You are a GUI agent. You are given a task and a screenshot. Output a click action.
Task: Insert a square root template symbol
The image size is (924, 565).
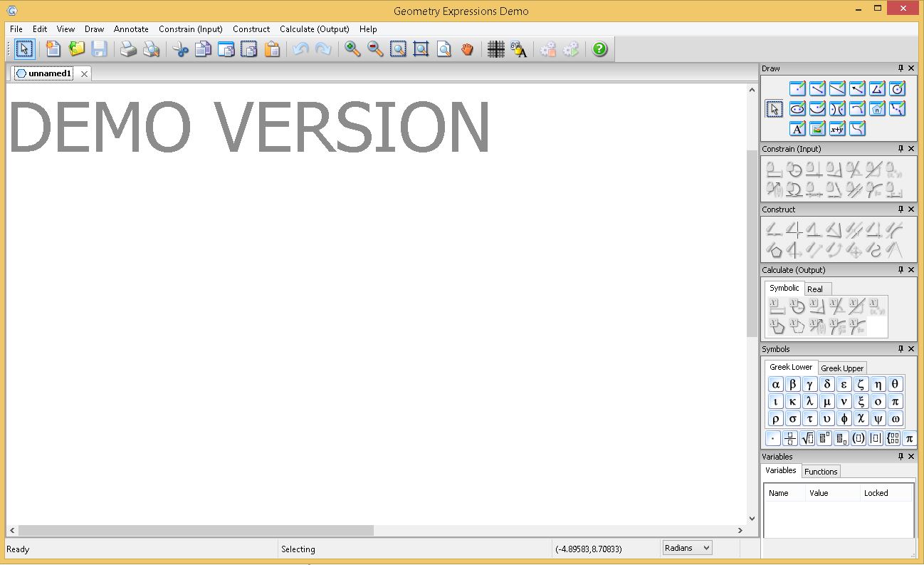(807, 438)
